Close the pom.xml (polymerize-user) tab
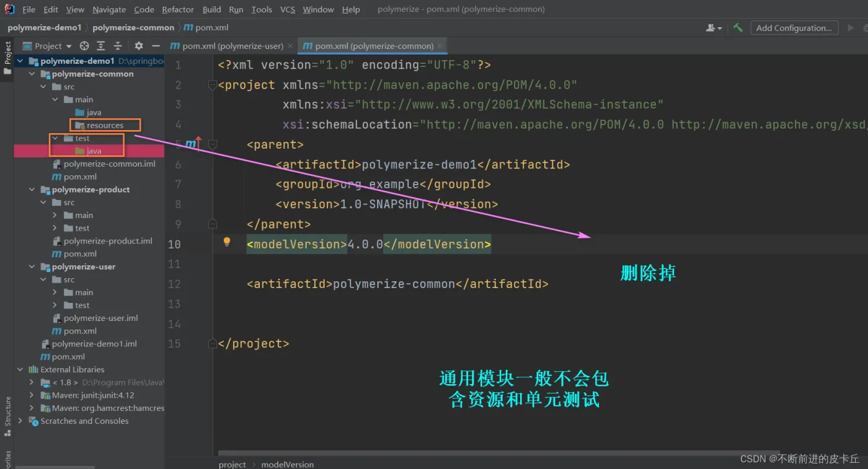868x469 pixels. (290, 46)
